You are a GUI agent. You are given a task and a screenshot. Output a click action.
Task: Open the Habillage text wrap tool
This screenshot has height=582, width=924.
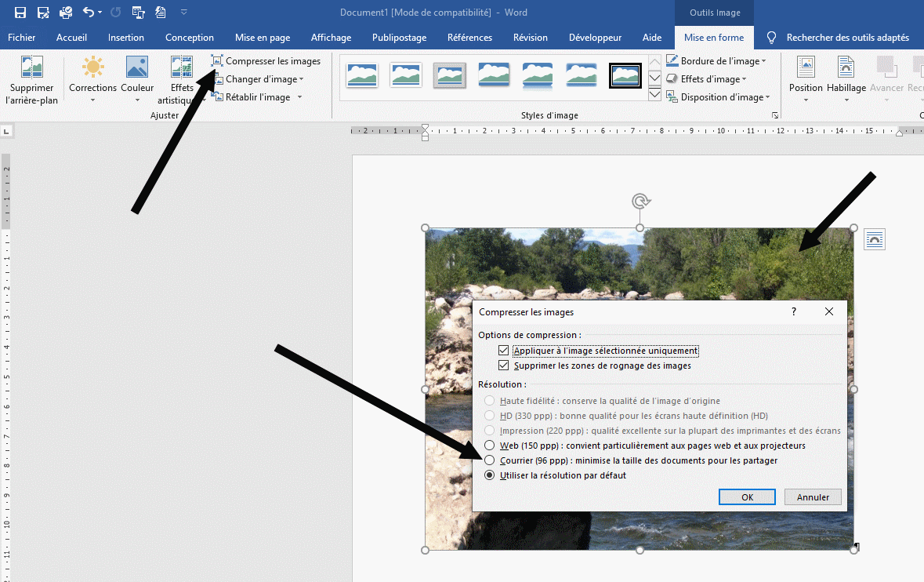(x=846, y=70)
